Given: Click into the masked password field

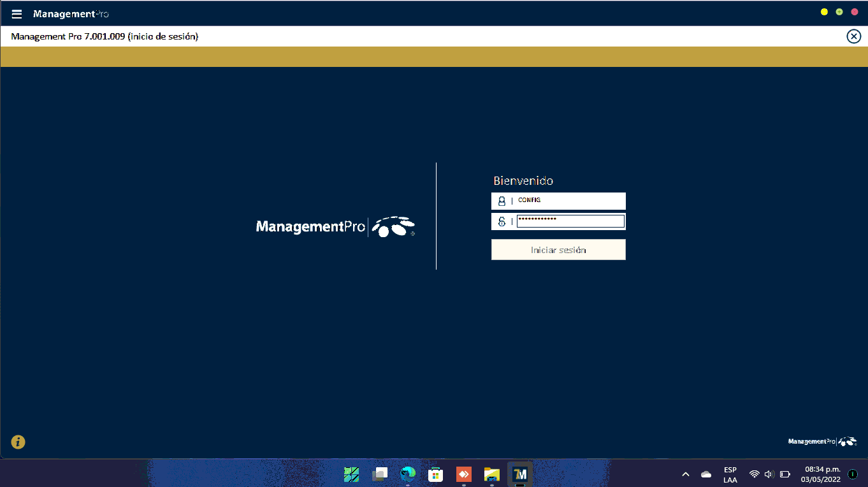Looking at the screenshot, I should pos(570,221).
